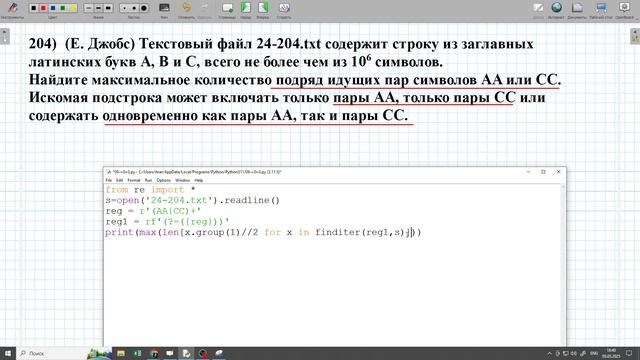This screenshot has height=360, width=640.
Task: Redo the last undone action
Action: (x=204, y=9)
